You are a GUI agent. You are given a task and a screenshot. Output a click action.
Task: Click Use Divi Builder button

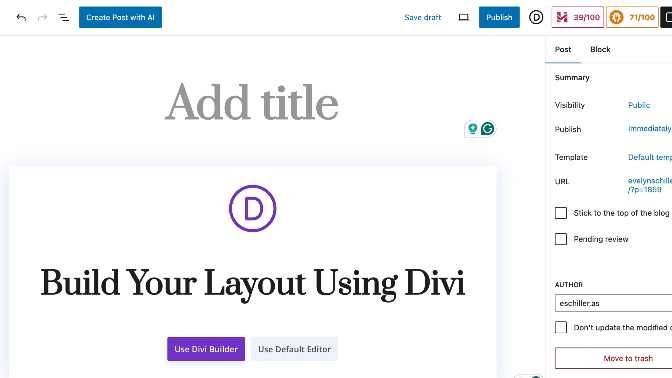click(x=206, y=349)
